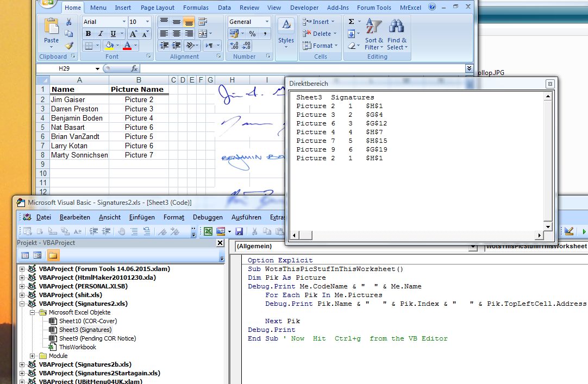Click the View Code icon in project pane

[x=25, y=255]
